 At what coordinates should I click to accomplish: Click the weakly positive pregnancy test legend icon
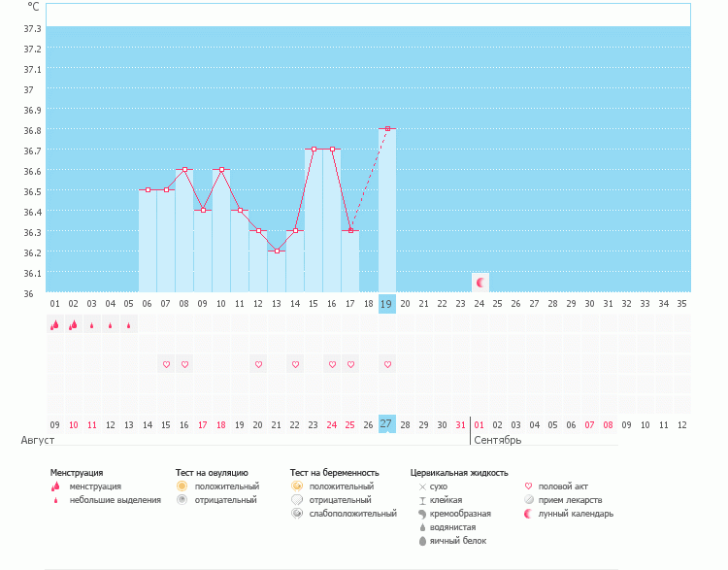coord(296,513)
